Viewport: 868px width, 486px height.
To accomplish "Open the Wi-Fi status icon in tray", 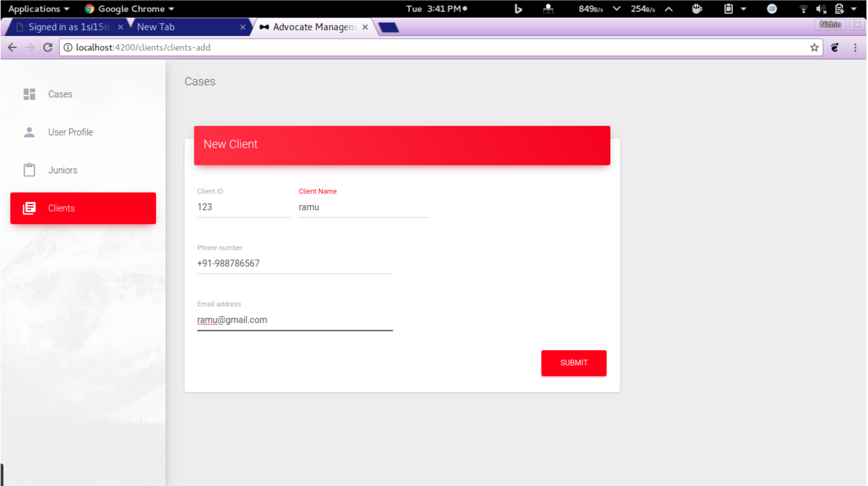I will (x=803, y=9).
